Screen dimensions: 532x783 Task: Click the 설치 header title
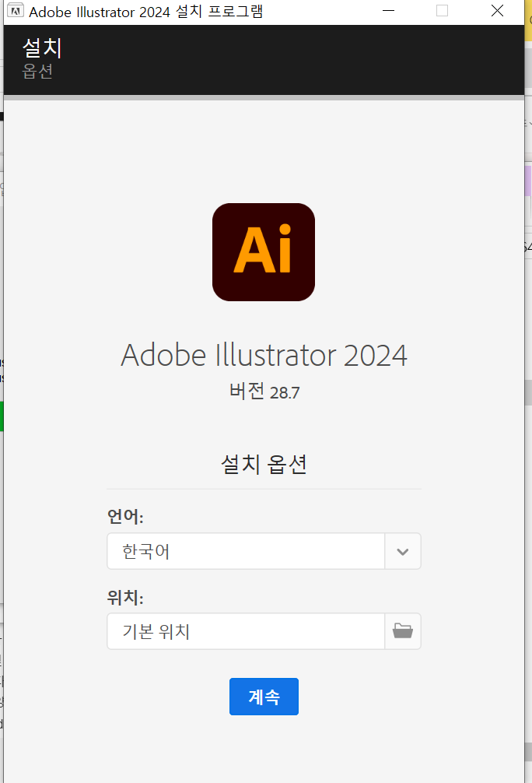coord(42,48)
